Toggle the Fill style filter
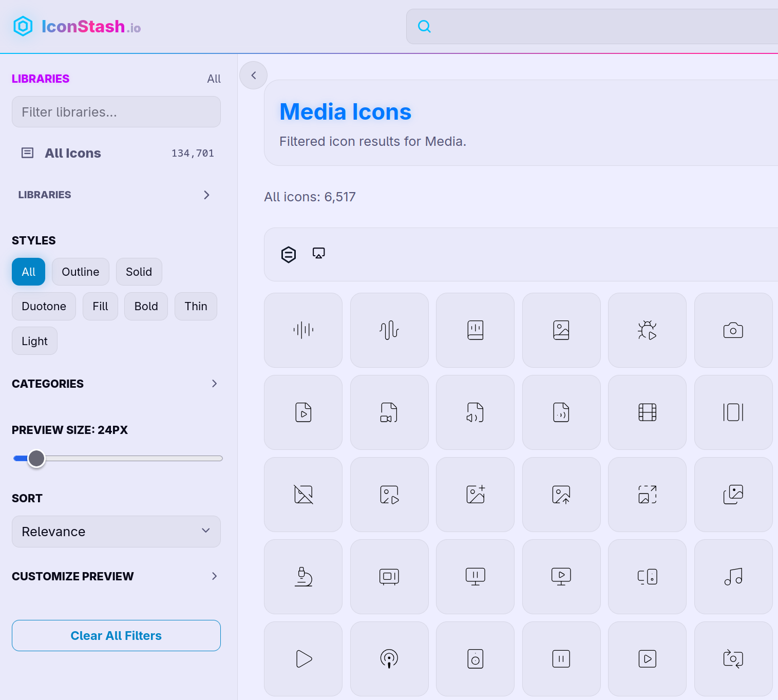The image size is (778, 700). coord(101,307)
